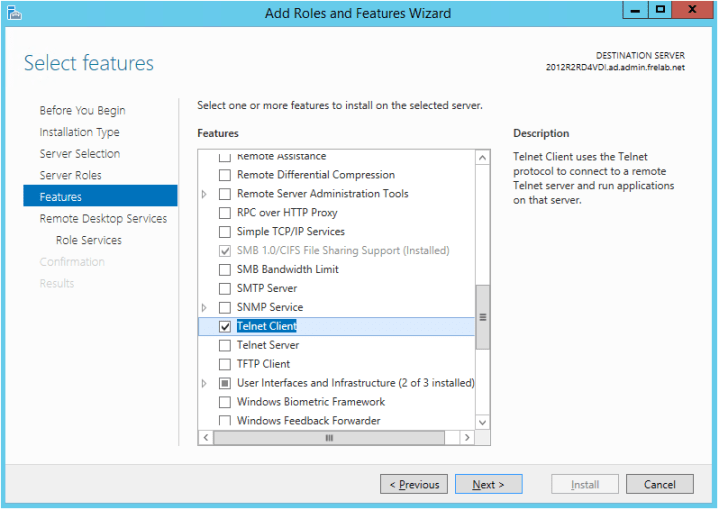Expand the SNMP Service node
Image resolution: width=719 pixels, height=510 pixels.
coord(205,308)
